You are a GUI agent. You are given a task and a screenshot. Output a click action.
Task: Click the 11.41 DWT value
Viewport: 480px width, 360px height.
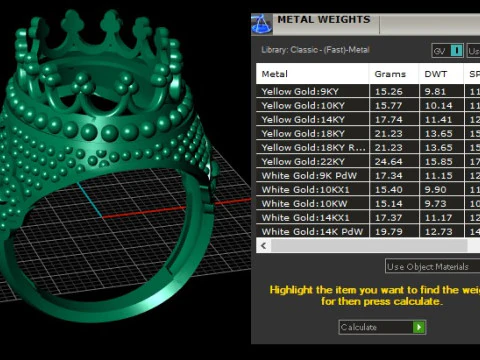pyautogui.click(x=438, y=120)
